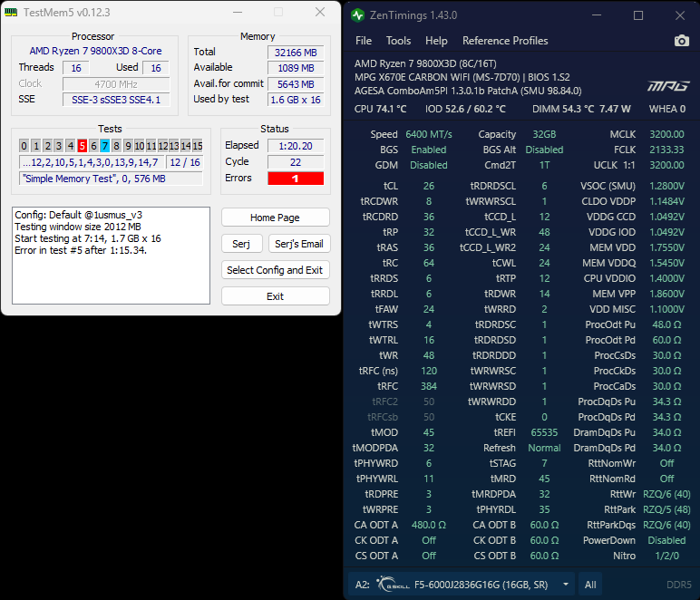
Task: Click the Speed value 6400 MT/s
Action: coord(429,134)
